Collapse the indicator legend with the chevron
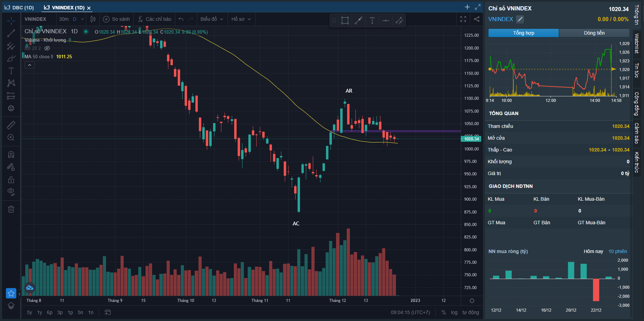The width and height of the screenshot is (644, 321). pos(29,65)
